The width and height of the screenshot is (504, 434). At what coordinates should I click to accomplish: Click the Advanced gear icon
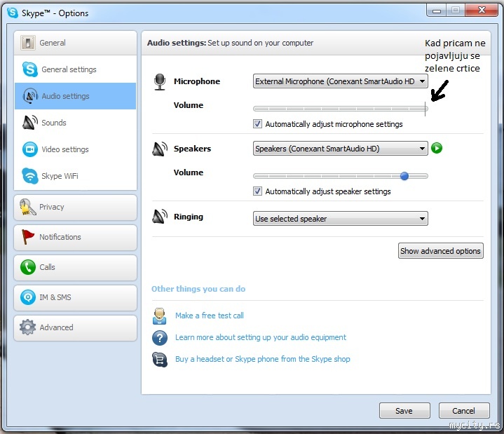(27, 327)
